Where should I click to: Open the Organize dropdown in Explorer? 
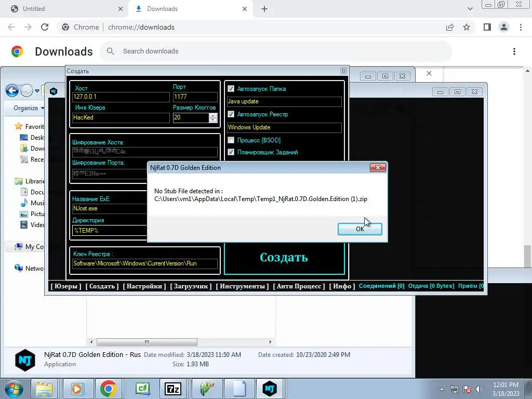pyautogui.click(x=29, y=108)
